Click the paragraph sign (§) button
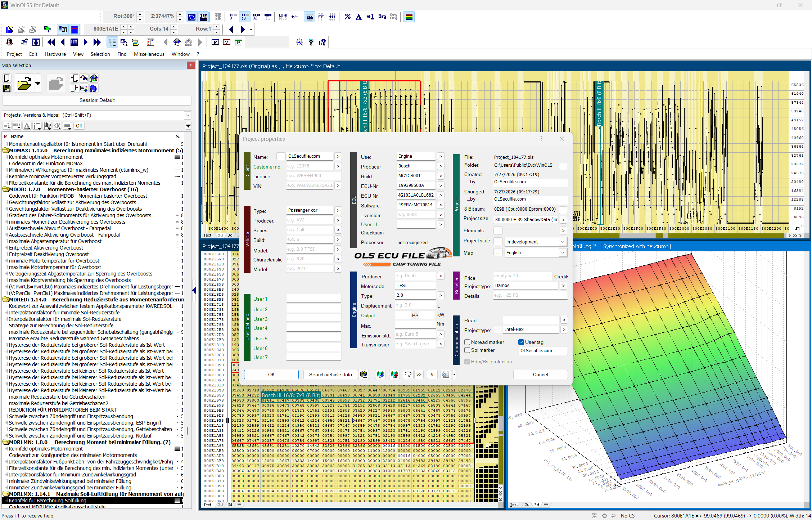Viewport: 812px width, 520px height. (x=432, y=375)
